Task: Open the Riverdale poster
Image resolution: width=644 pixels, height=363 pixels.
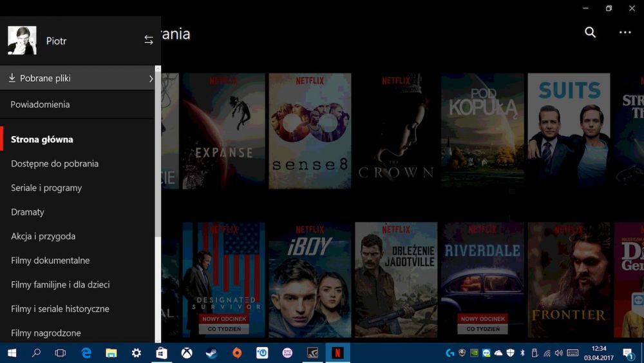Action: click(482, 280)
